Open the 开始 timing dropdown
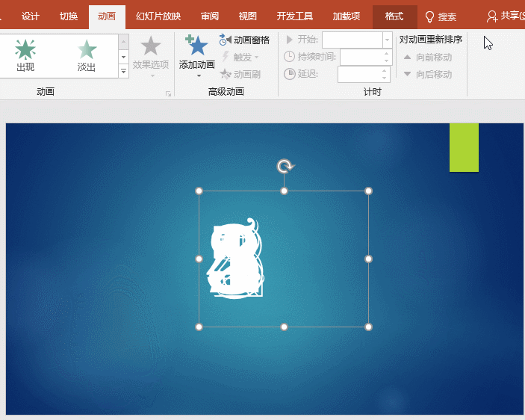The image size is (525, 420). (x=387, y=40)
